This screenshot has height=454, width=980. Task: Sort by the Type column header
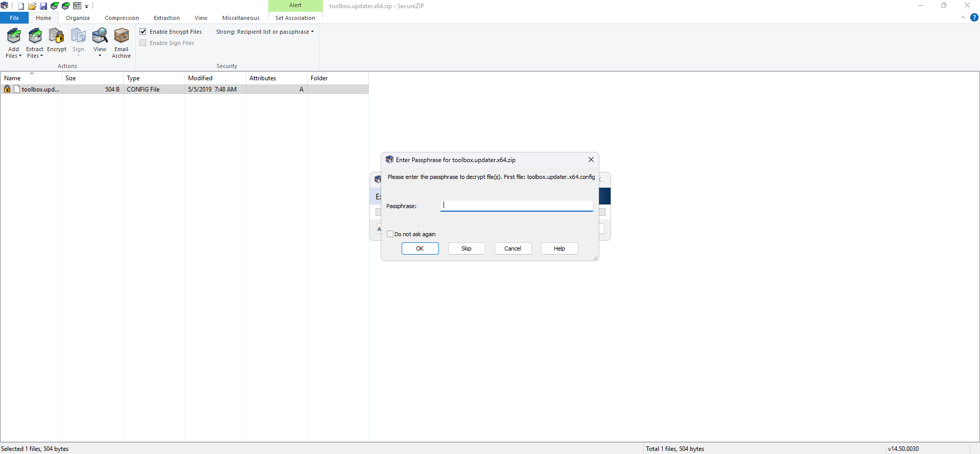point(154,78)
